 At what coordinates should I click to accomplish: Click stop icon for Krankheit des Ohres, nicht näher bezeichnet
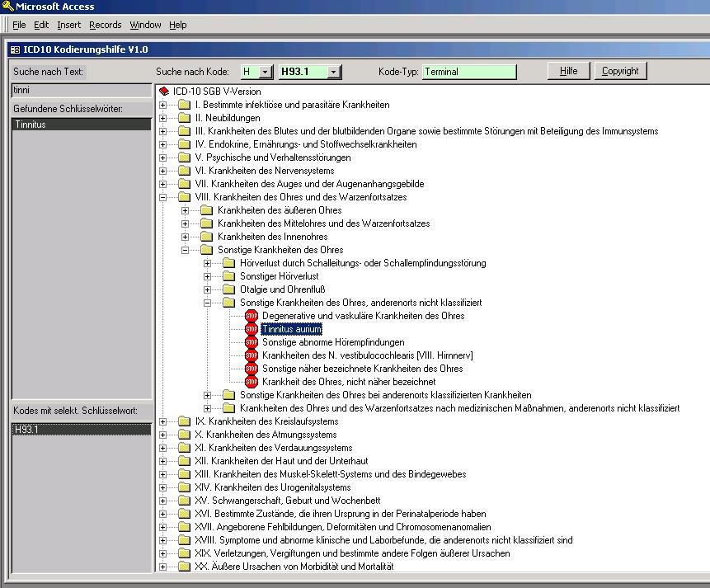tap(252, 382)
